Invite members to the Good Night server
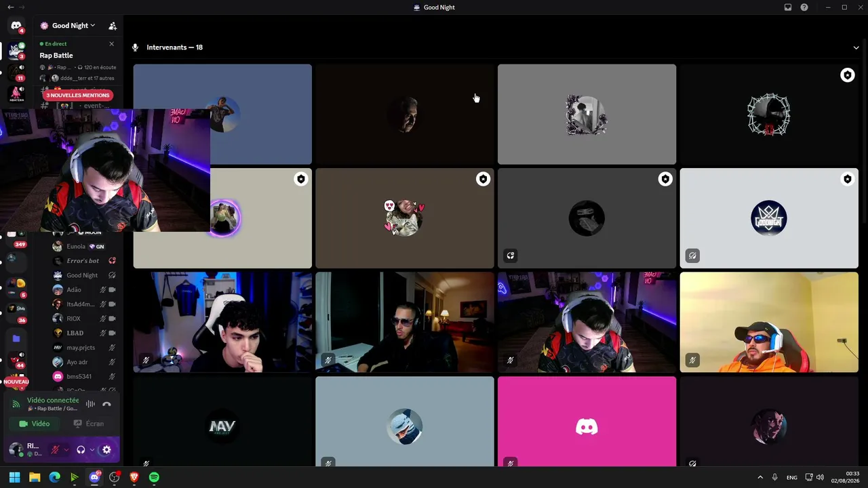The width and height of the screenshot is (868, 488). (x=113, y=26)
